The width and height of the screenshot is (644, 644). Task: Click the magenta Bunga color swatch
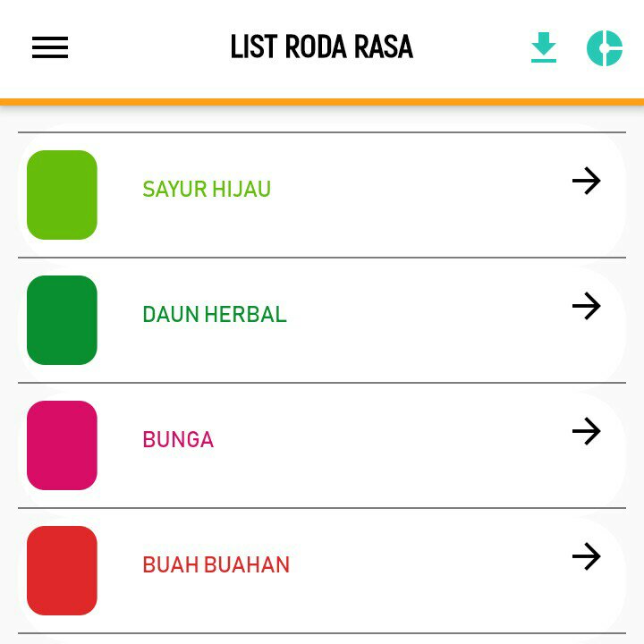coord(62,445)
